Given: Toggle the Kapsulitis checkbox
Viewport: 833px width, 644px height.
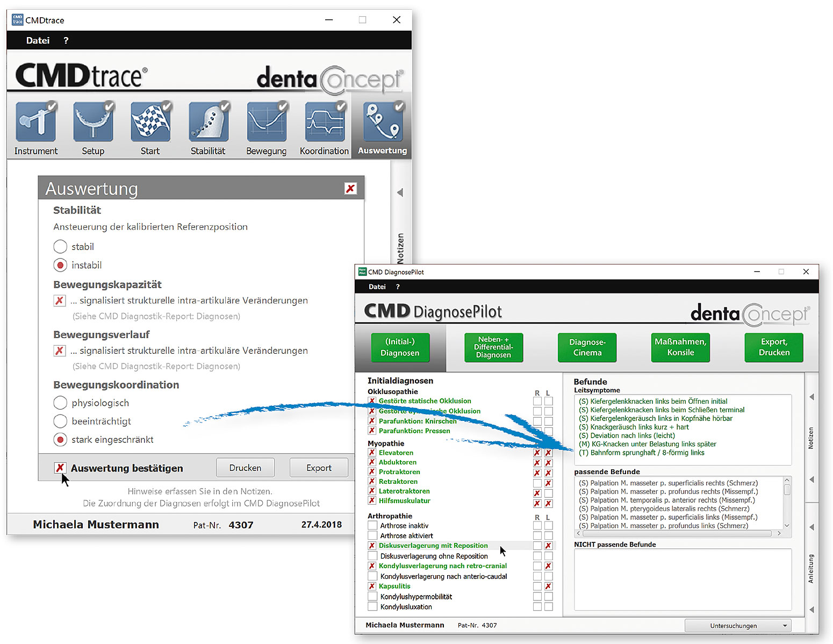Looking at the screenshot, I should click(372, 586).
